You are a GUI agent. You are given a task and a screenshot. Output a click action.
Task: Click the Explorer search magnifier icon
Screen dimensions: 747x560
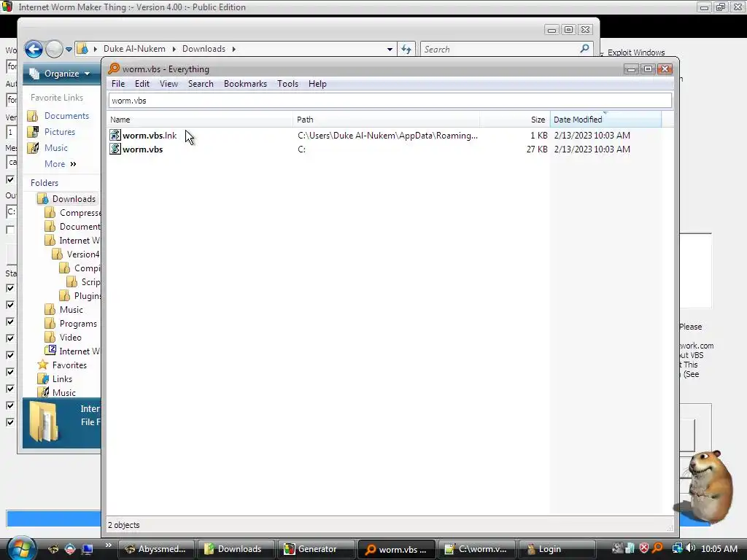click(x=584, y=49)
